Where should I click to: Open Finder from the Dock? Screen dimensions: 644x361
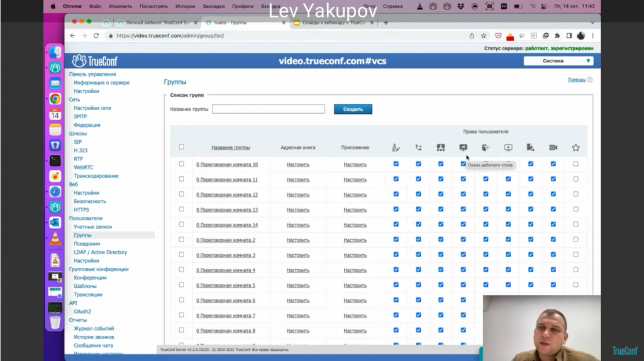[55, 52]
